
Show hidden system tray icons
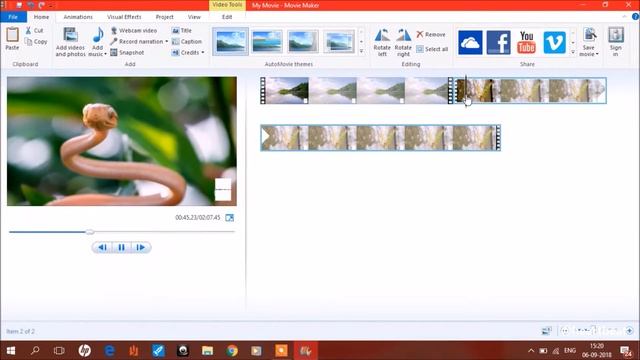pos(531,351)
